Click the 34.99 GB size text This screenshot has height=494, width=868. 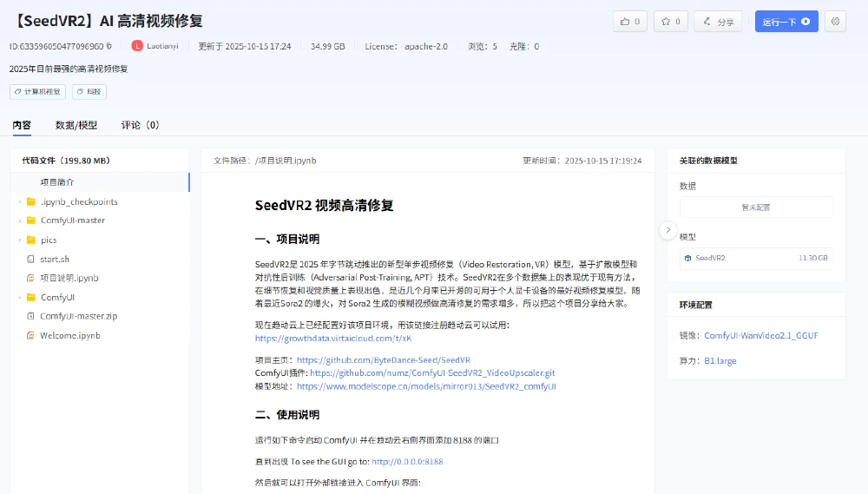coord(328,47)
